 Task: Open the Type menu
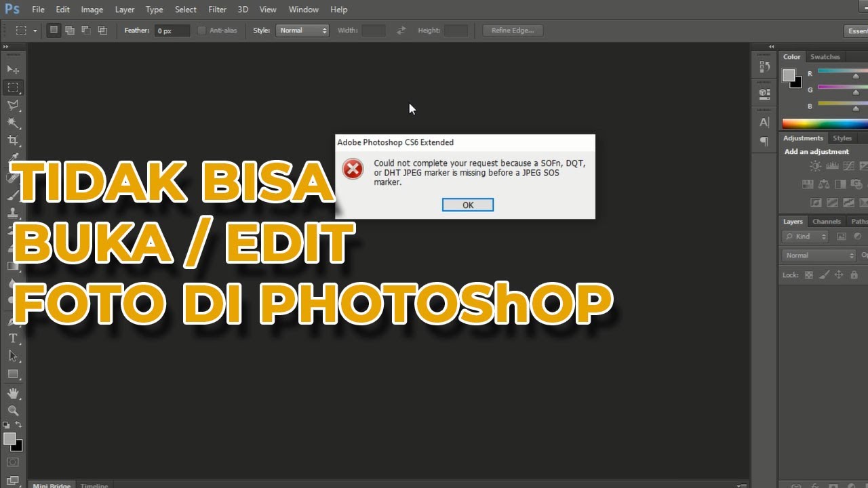pyautogui.click(x=155, y=9)
